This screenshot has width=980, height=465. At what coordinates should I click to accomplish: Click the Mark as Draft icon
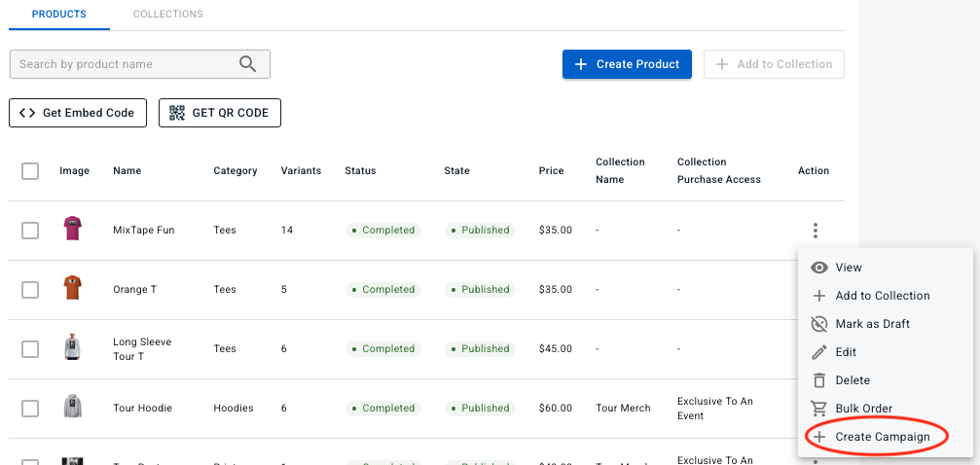coord(819,324)
